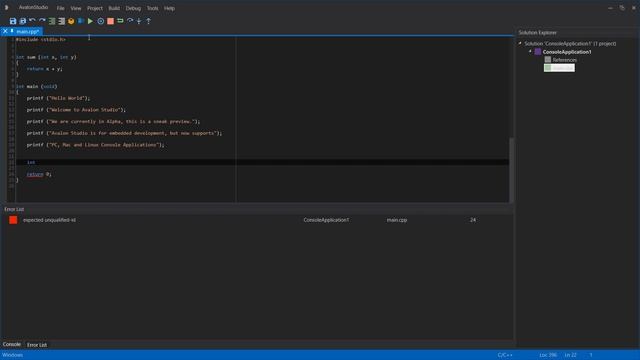The image size is (640, 360).
Task: Click the Redo arrow in the toolbar
Action: [42, 21]
